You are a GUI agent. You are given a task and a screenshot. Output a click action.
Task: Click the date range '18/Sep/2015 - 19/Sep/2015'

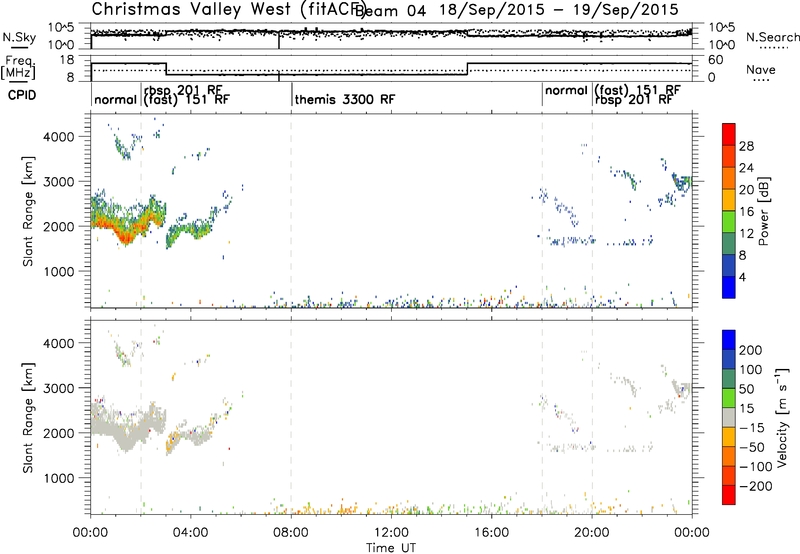559,10
